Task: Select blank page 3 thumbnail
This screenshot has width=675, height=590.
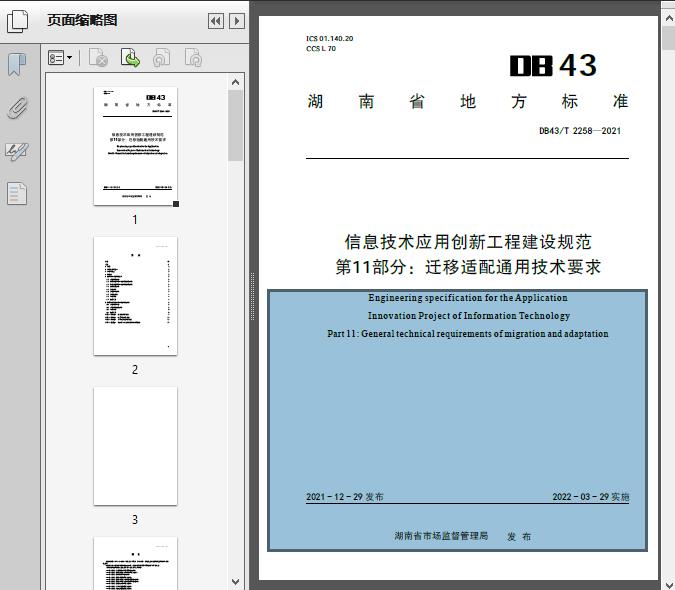Action: [135, 446]
